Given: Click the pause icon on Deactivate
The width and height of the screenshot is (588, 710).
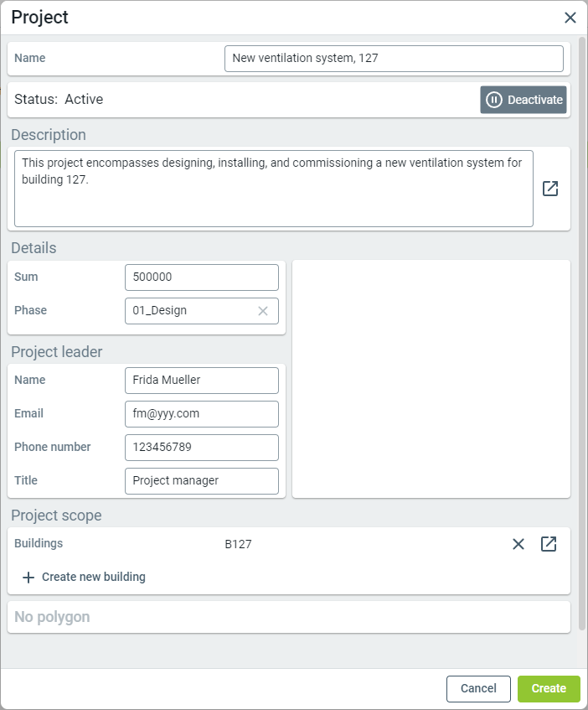Looking at the screenshot, I should click(494, 100).
